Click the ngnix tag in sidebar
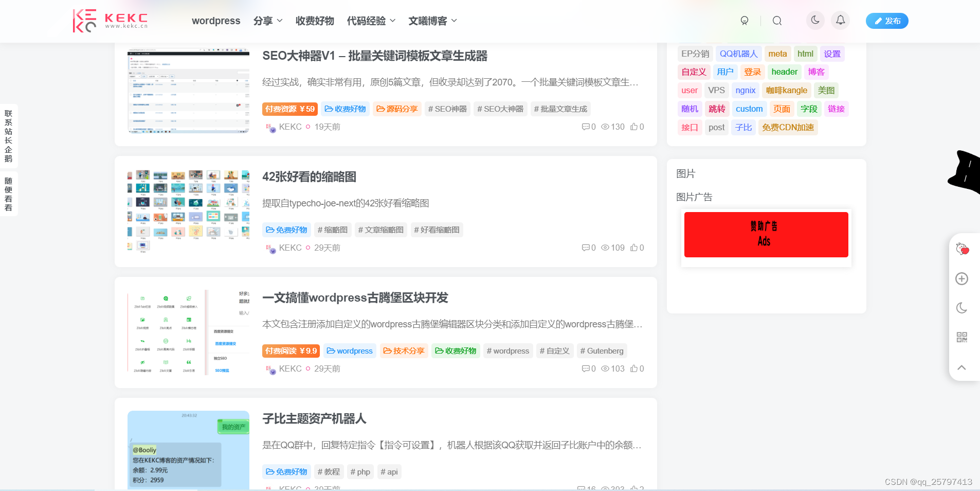Viewport: 980px width, 491px height. click(746, 90)
